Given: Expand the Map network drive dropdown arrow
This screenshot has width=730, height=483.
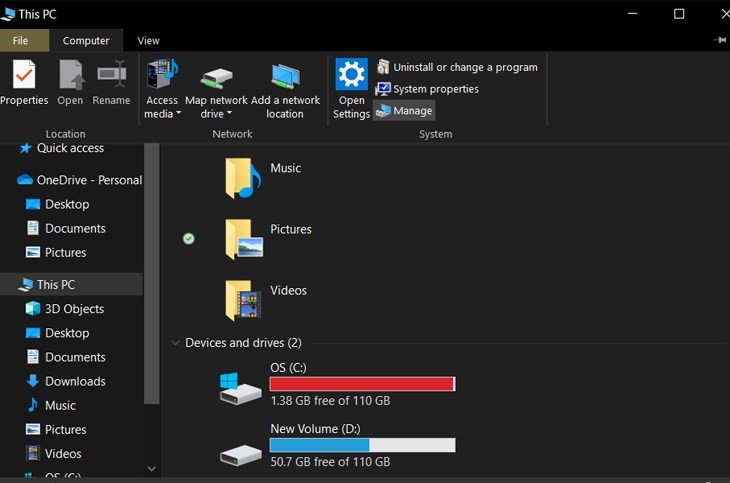Looking at the screenshot, I should 229,113.
